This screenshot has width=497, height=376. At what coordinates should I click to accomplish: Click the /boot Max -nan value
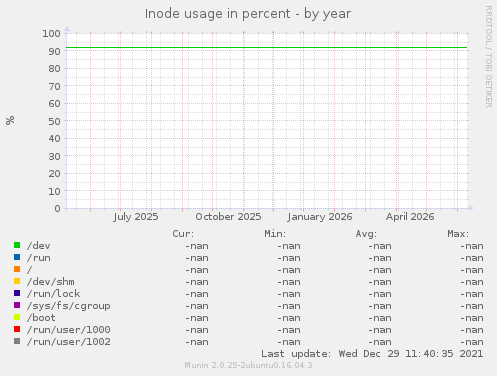[472, 318]
